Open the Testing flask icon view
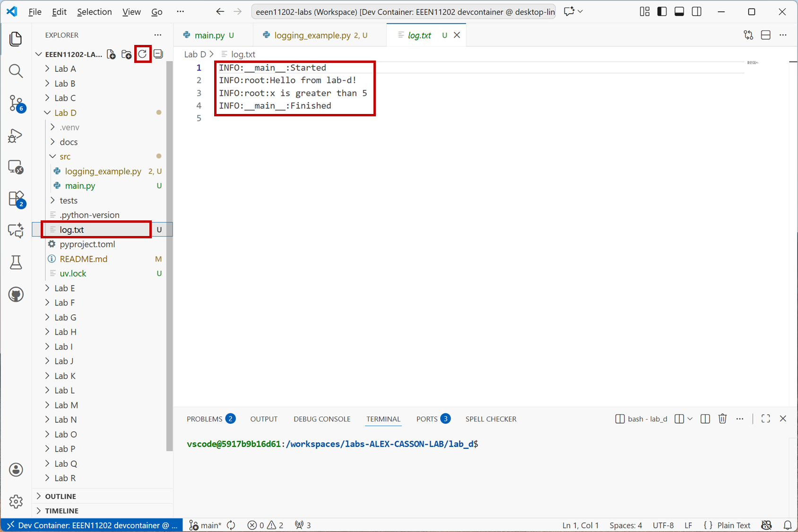This screenshot has height=532, width=798. [16, 262]
